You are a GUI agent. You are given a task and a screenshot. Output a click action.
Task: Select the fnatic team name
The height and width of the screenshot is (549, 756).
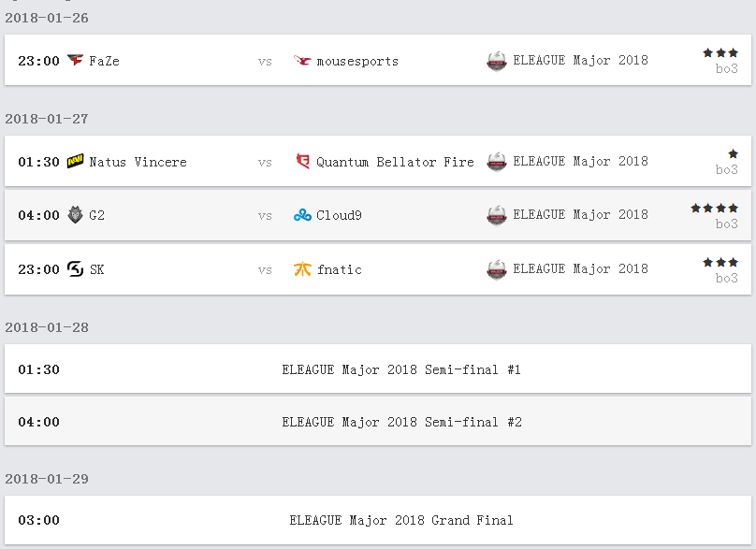pyautogui.click(x=340, y=269)
